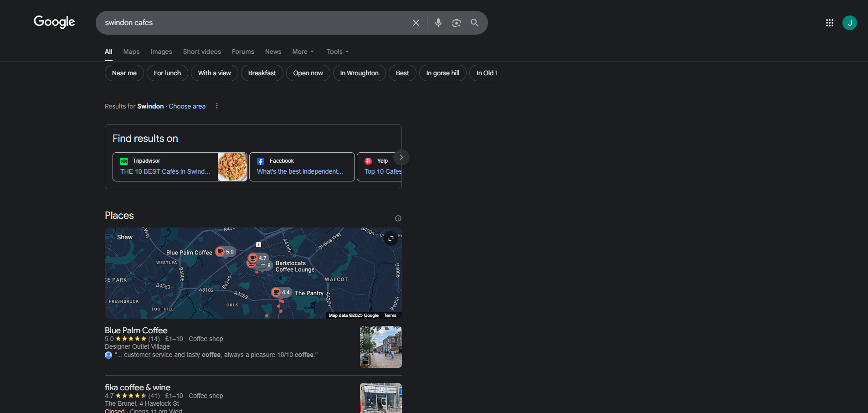Open the Blue Palm Coffee photo thumbnail
Viewport: 868px width, 413px height.
click(x=380, y=347)
